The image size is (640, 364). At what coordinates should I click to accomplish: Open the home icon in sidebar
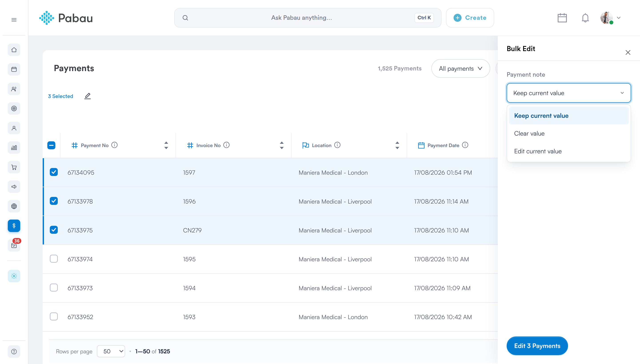[14, 50]
